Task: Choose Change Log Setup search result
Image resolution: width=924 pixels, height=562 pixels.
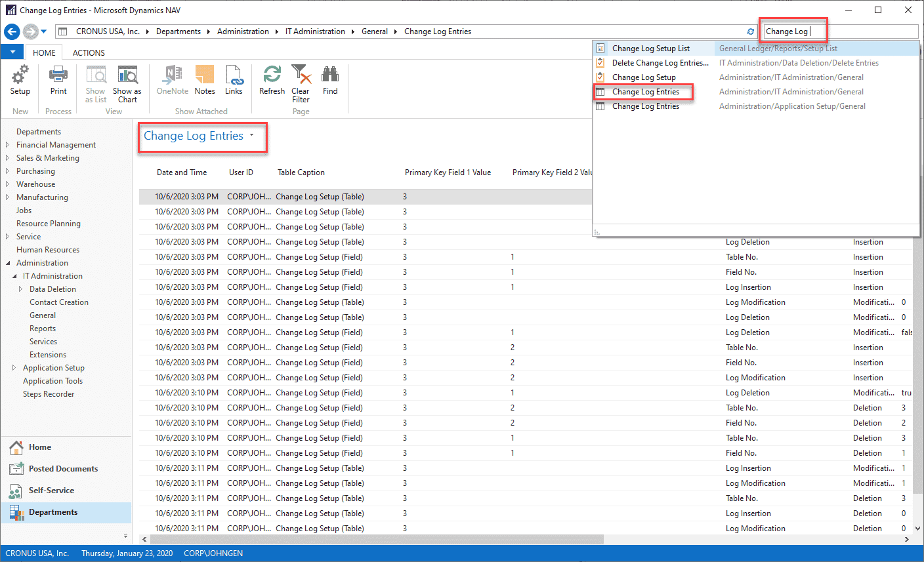Action: [755, 77]
